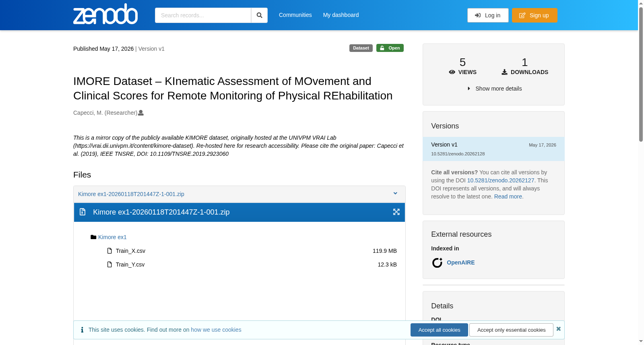Open the OpenAIRE link

[460, 262]
